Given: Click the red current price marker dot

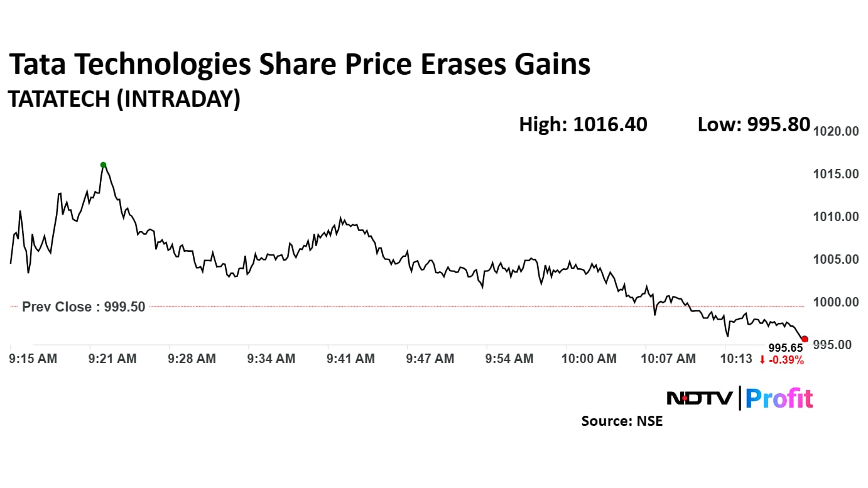Looking at the screenshot, I should 805,339.
